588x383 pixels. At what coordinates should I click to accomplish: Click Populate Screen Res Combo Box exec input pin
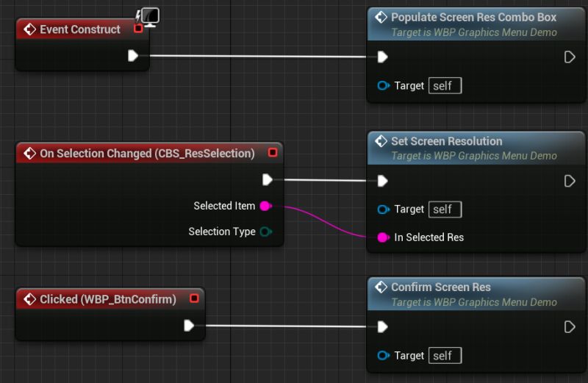pos(382,57)
